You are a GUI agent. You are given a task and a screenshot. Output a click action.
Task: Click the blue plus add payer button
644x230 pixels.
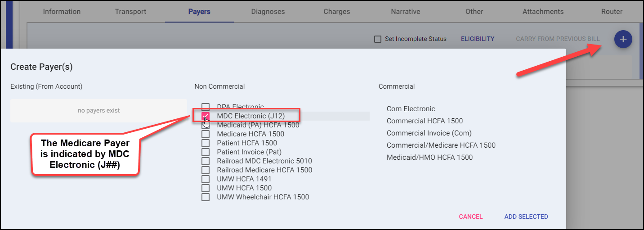[623, 39]
